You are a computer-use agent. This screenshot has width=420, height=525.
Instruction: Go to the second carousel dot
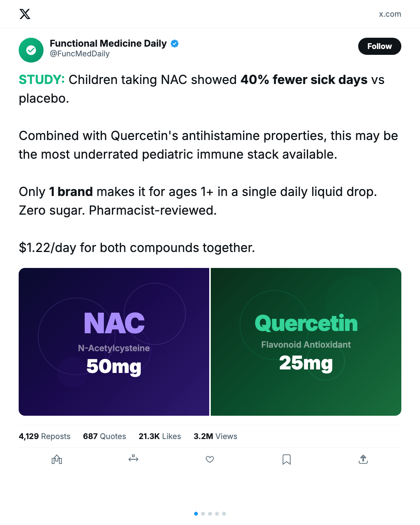(x=203, y=514)
